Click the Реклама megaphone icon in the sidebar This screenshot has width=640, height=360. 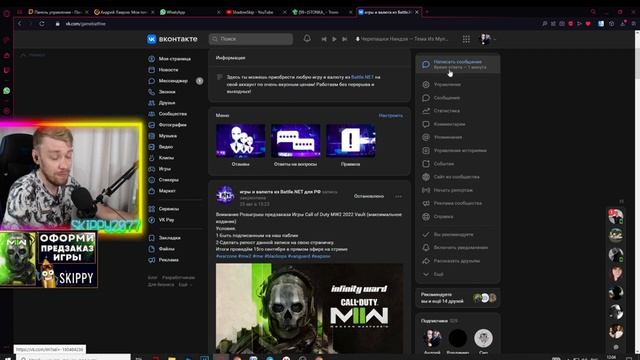tap(151, 260)
